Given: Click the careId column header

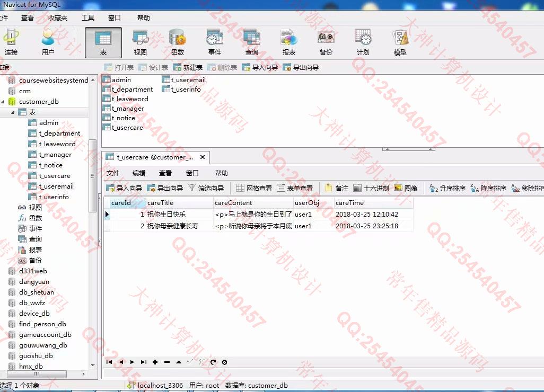Looking at the screenshot, I should point(128,203).
